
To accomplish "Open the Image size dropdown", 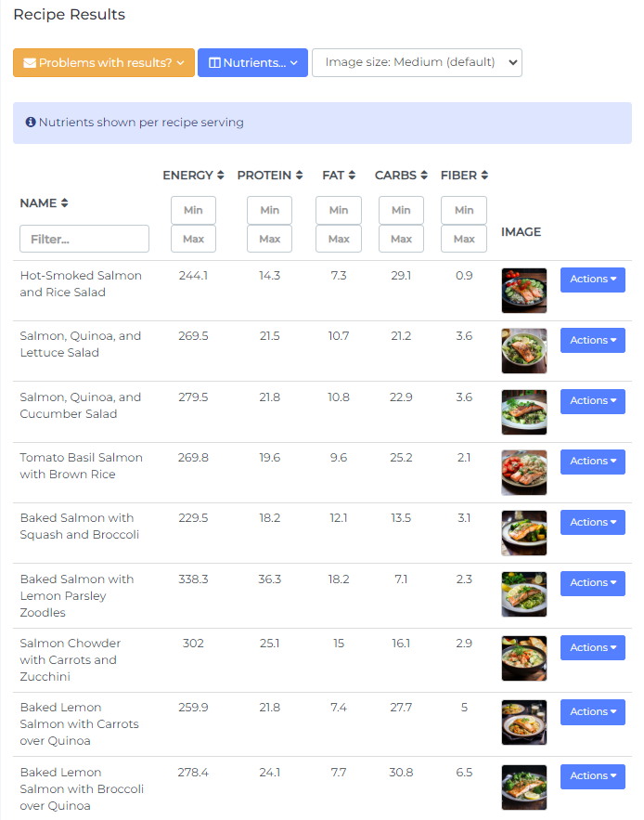I will (417, 63).
